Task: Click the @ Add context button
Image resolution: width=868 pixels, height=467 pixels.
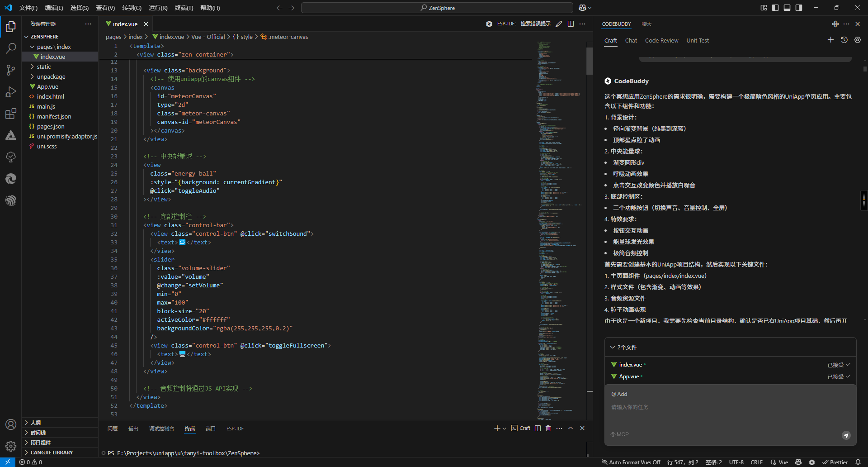Action: tap(619, 394)
